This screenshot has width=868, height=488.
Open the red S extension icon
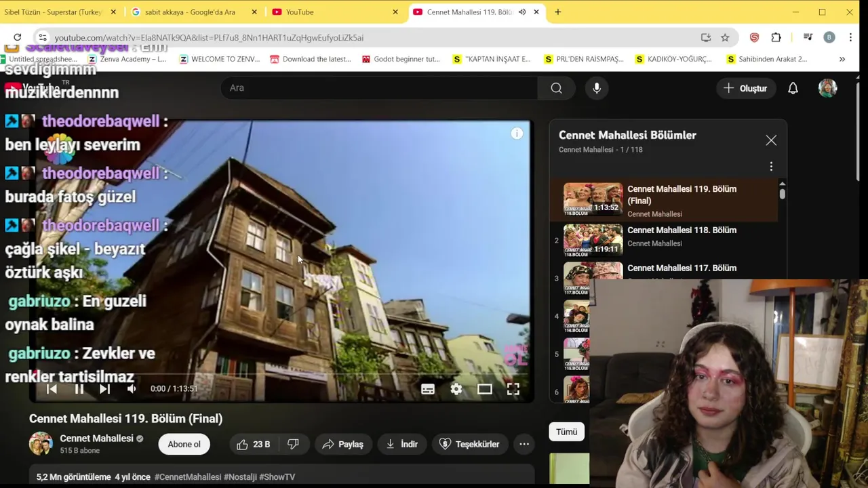(x=754, y=37)
